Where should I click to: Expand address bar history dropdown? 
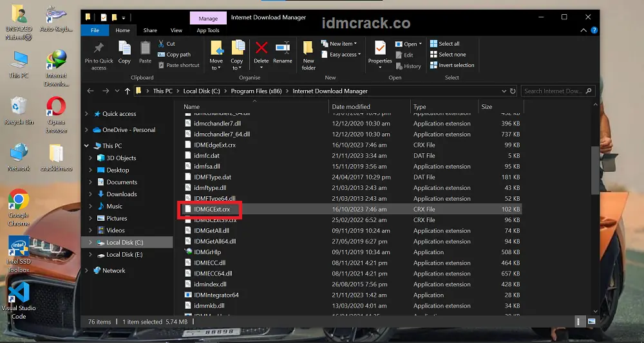click(x=504, y=91)
